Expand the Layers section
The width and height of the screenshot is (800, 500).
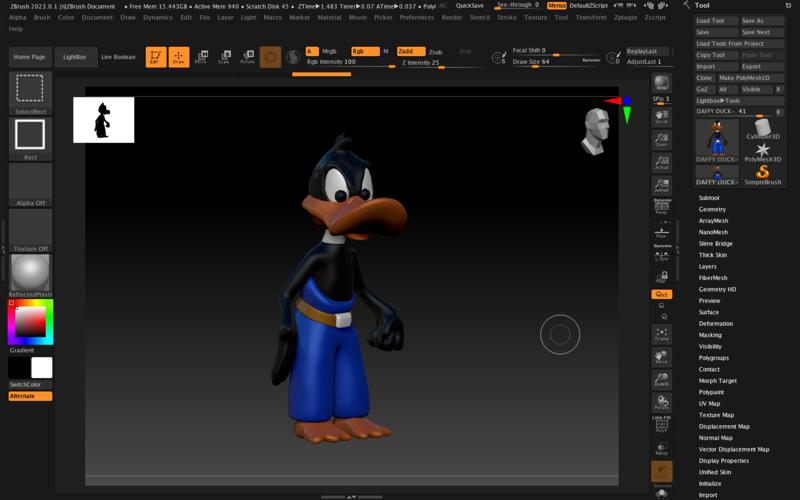707,266
